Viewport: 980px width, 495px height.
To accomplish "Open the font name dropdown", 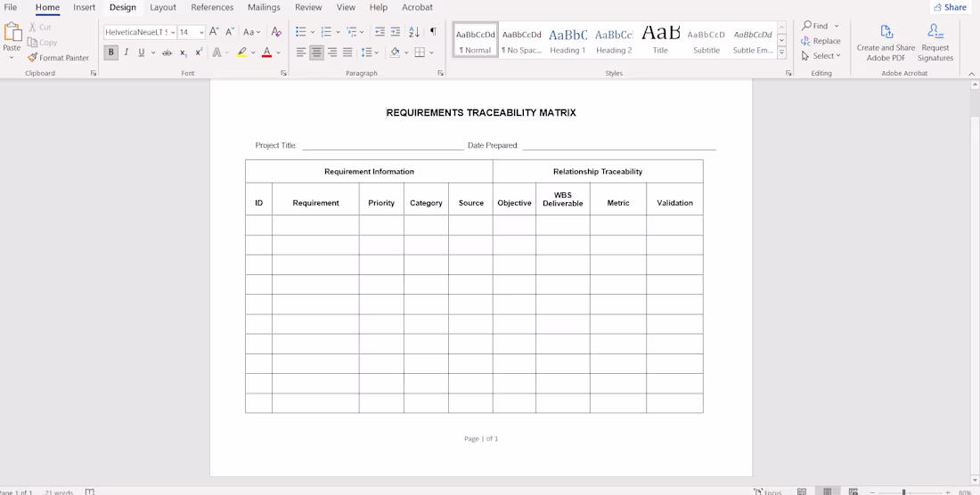I will pyautogui.click(x=173, y=32).
